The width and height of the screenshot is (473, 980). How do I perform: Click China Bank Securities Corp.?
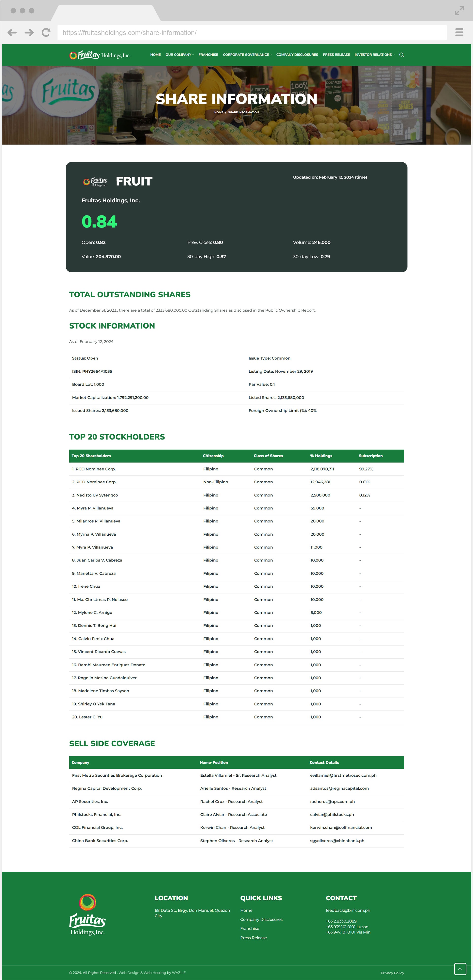pyautogui.click(x=100, y=841)
